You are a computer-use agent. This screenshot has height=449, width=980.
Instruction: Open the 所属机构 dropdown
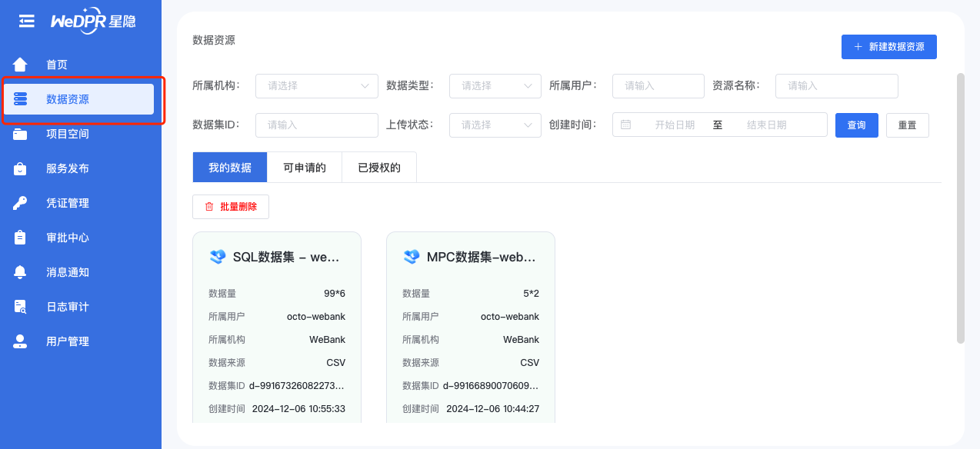[x=317, y=86]
